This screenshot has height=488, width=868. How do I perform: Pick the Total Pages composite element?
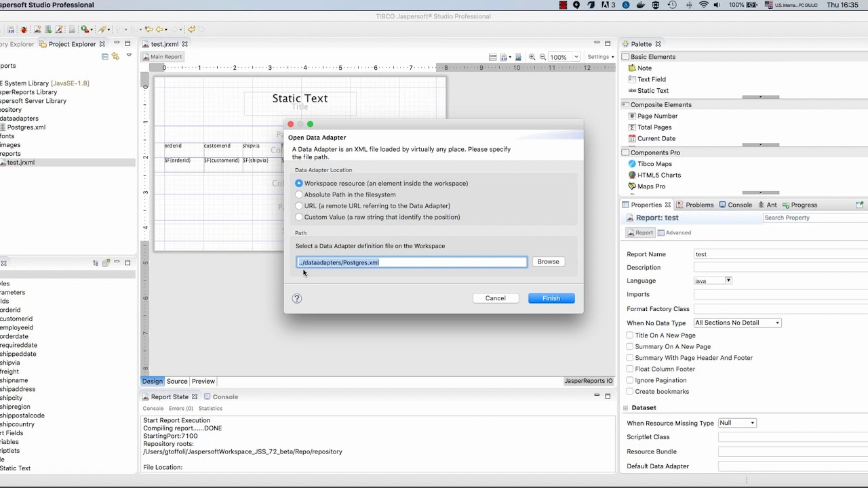pos(650,127)
